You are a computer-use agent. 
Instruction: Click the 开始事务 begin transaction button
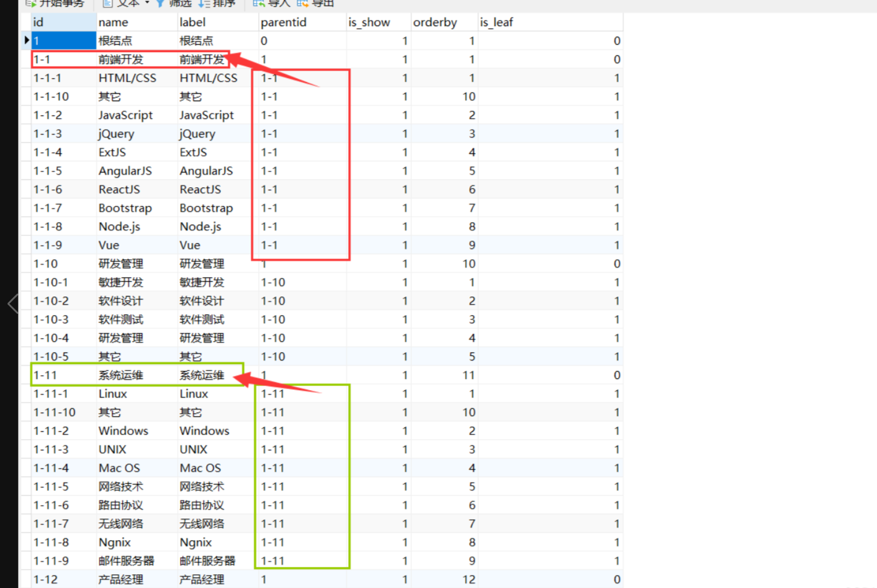point(55,3)
